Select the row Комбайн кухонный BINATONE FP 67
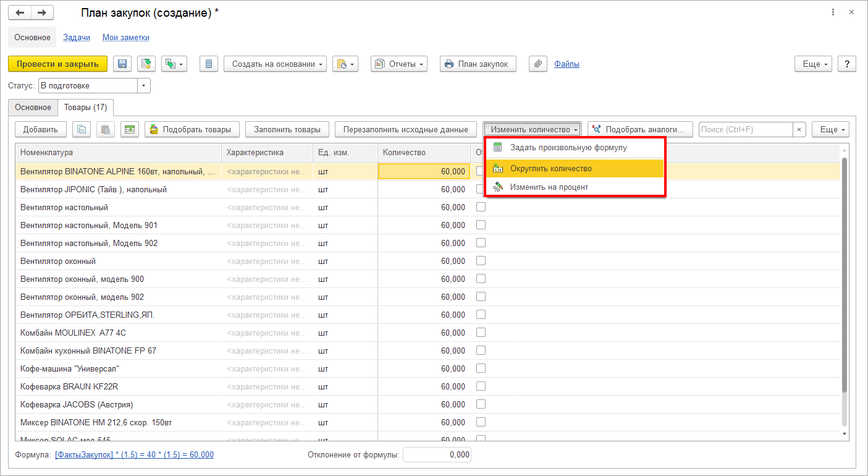868x476 pixels. 428,351
